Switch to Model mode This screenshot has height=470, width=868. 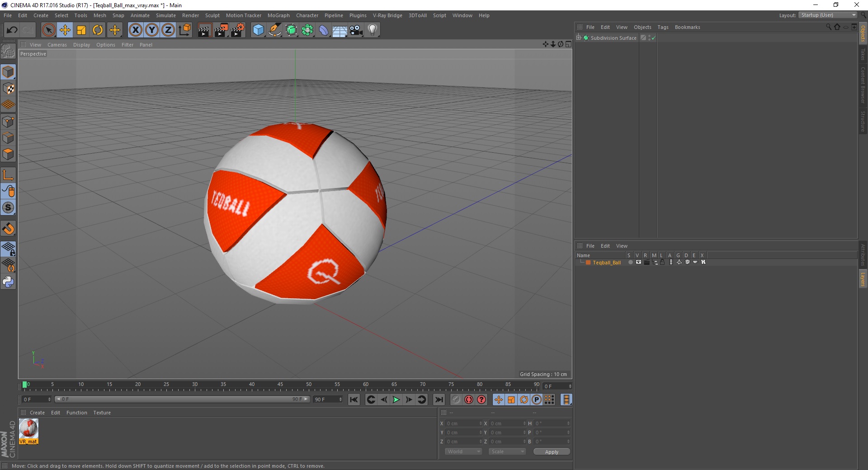click(8, 72)
